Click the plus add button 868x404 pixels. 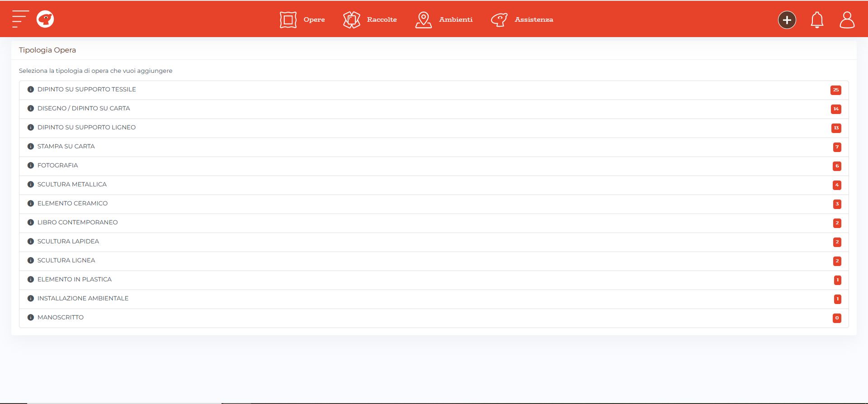tap(787, 20)
